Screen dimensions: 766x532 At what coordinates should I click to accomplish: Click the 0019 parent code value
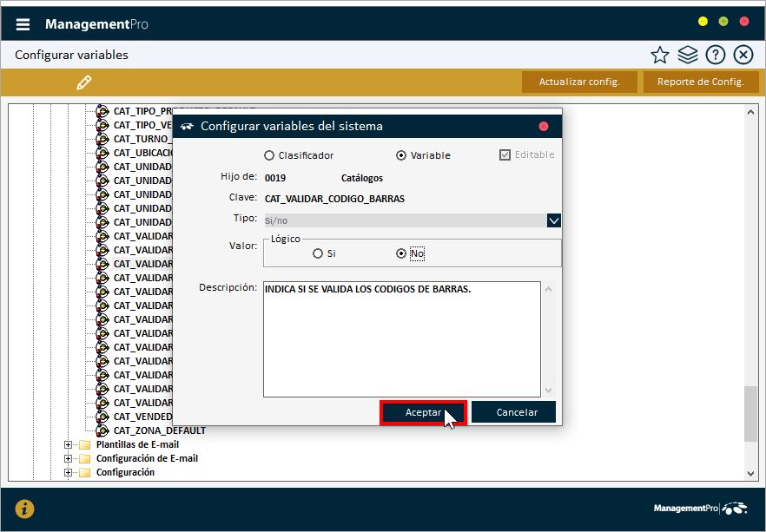click(x=275, y=178)
